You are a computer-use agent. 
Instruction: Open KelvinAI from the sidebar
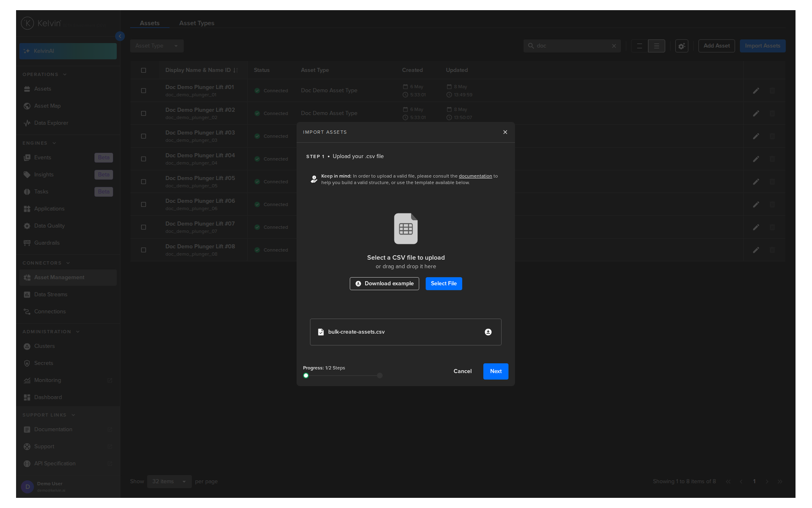pyautogui.click(x=68, y=51)
